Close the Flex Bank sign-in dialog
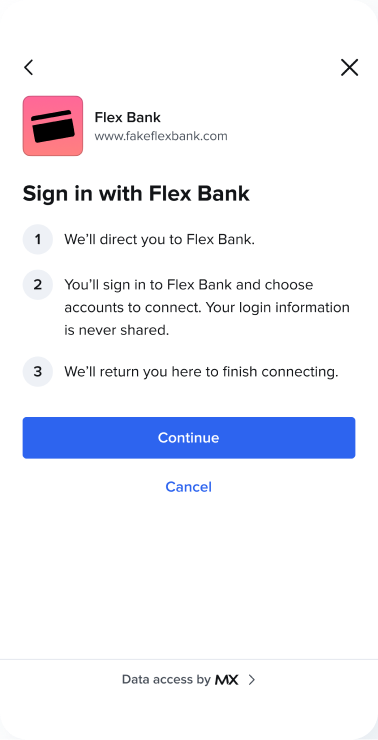Viewport: 378px width, 740px height. [349, 67]
